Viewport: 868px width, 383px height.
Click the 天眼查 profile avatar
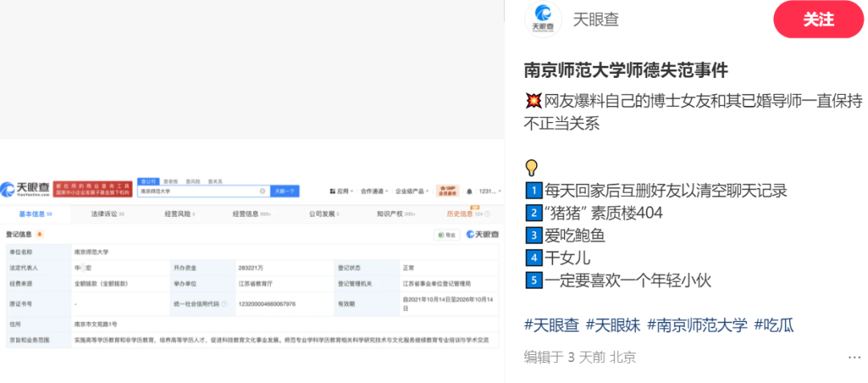click(542, 19)
